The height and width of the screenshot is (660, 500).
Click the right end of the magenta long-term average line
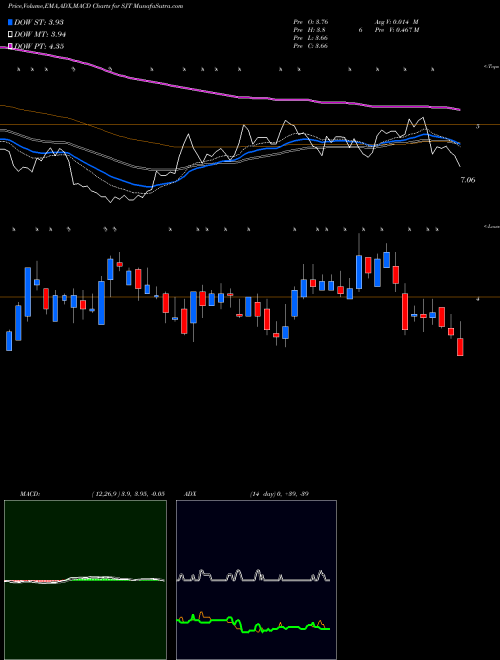pyautogui.click(x=458, y=109)
